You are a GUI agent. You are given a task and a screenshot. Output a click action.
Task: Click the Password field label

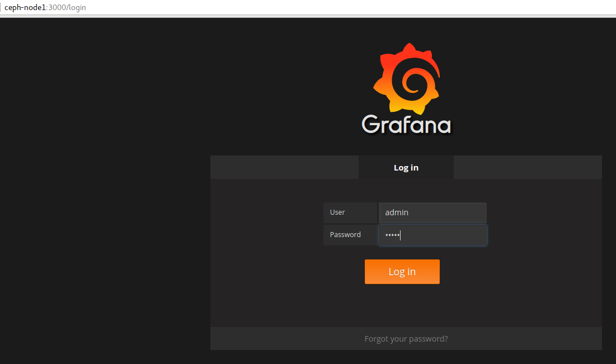tap(350, 235)
